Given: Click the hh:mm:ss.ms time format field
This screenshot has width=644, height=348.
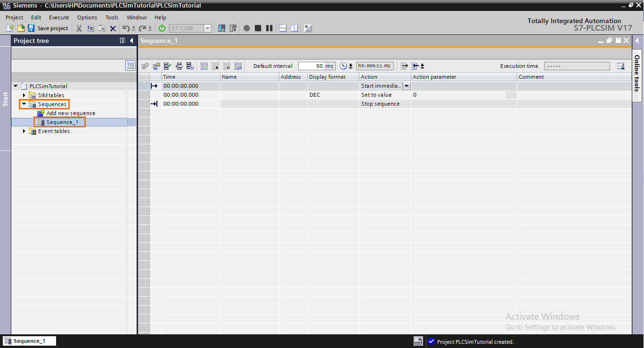Looking at the screenshot, I should [375, 66].
